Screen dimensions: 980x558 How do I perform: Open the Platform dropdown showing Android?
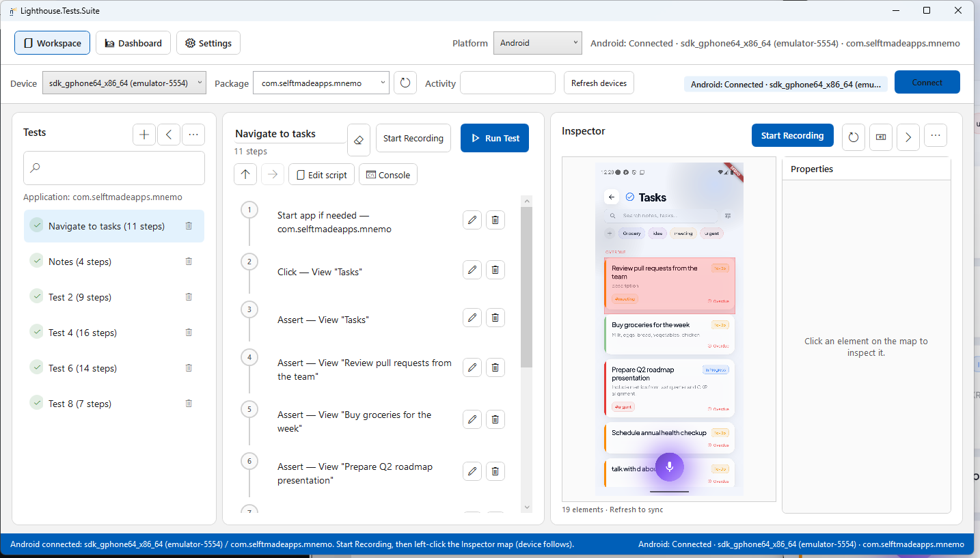tap(537, 43)
